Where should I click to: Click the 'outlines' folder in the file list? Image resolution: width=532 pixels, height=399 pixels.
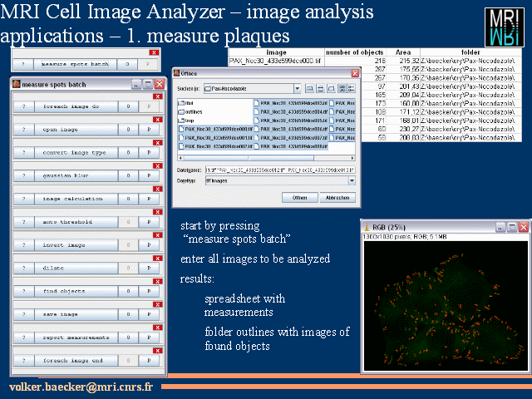point(190,111)
